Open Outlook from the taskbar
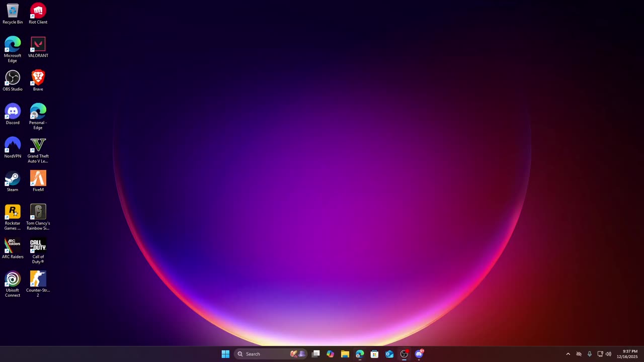644x362 pixels. coord(389,354)
